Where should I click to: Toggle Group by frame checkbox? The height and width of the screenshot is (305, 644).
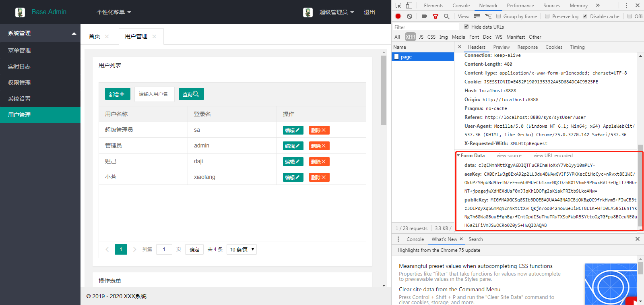point(498,16)
